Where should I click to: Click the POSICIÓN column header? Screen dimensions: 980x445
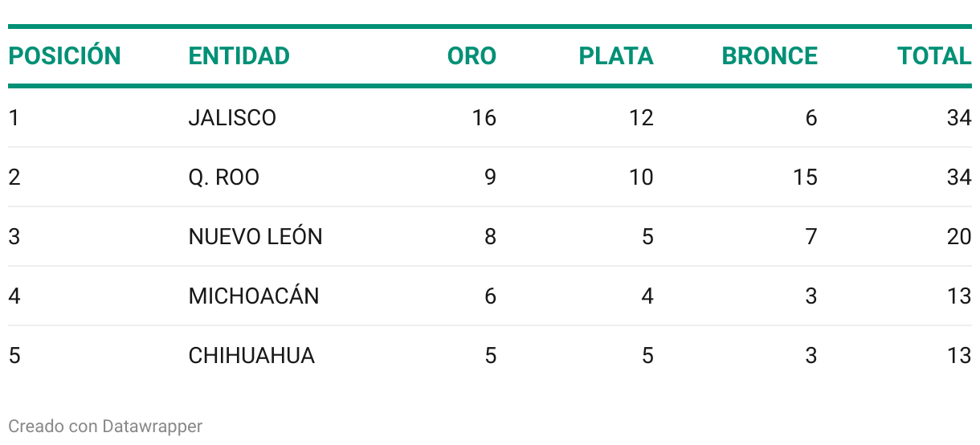point(64,55)
